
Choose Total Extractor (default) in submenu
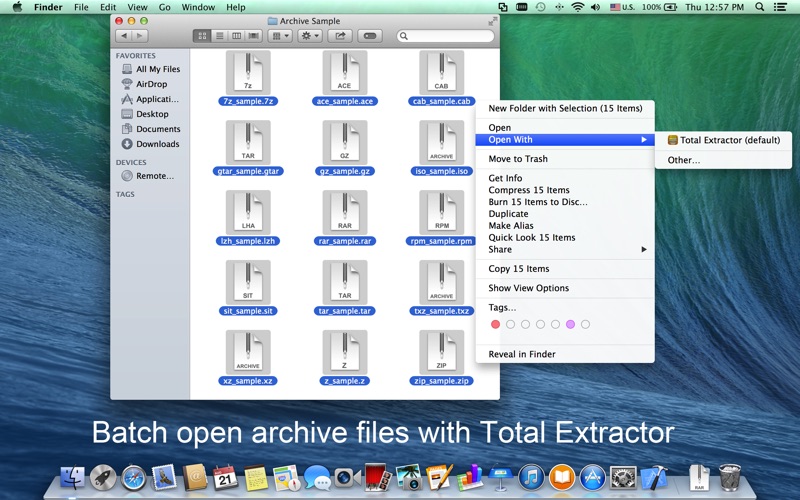pos(723,140)
